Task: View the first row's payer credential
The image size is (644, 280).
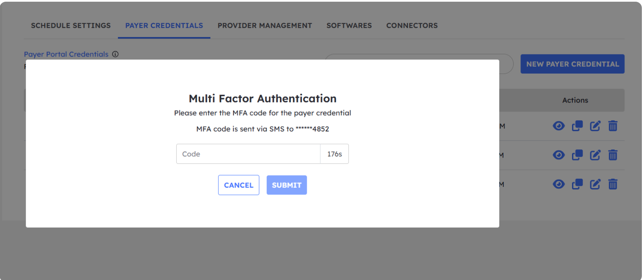Action: [x=558, y=126]
